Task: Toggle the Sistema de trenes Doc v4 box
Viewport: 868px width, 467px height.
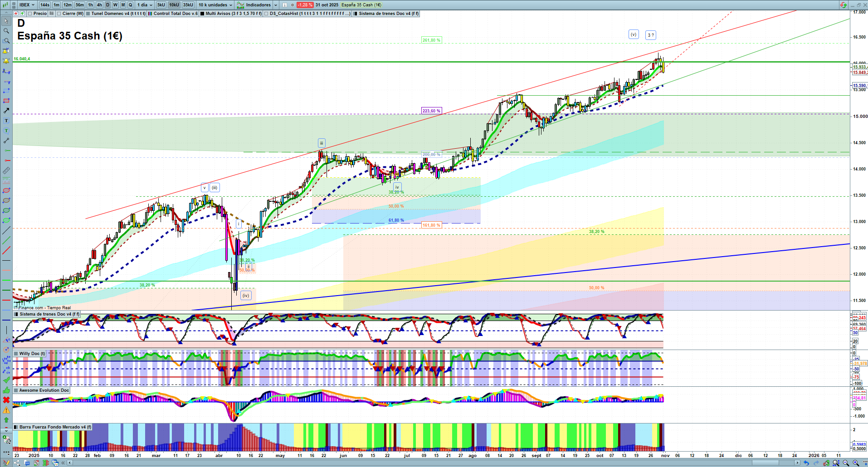Action: click(356, 14)
